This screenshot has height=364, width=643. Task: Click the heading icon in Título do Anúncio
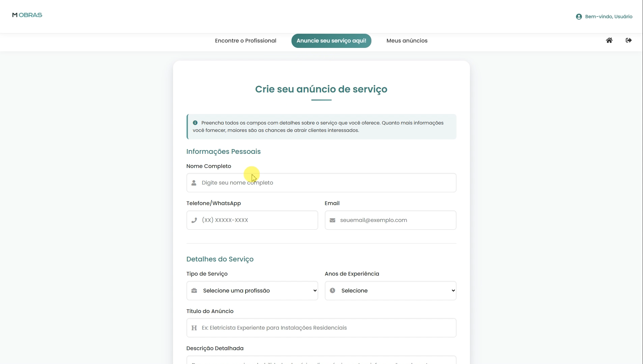(x=194, y=328)
